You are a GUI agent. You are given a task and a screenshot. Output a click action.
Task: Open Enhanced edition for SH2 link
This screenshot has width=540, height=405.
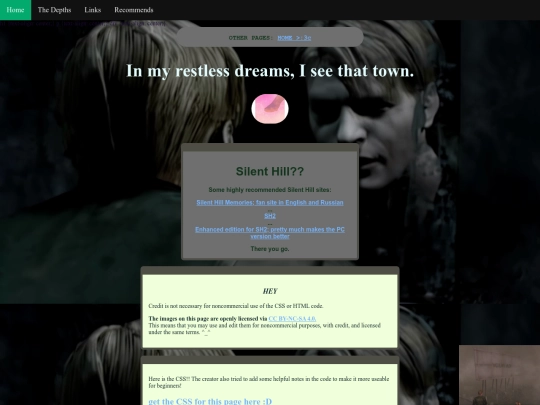pos(270,233)
